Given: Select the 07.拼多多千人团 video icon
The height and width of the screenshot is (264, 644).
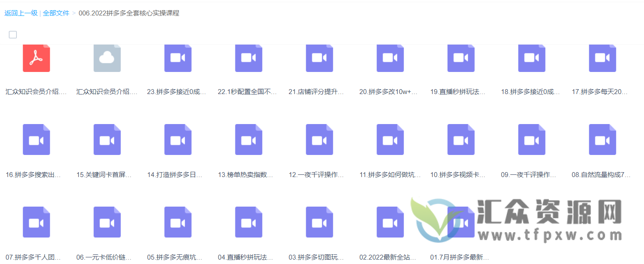Looking at the screenshot, I should point(36,222).
